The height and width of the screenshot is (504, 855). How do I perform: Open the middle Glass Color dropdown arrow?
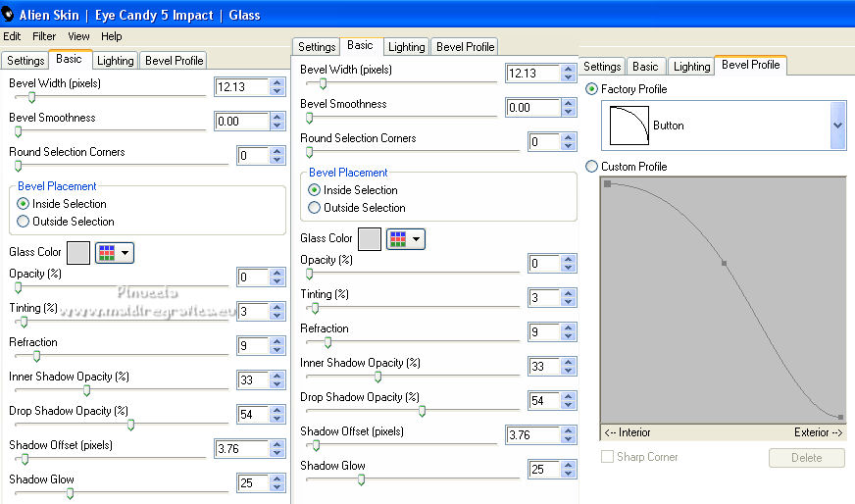click(417, 238)
